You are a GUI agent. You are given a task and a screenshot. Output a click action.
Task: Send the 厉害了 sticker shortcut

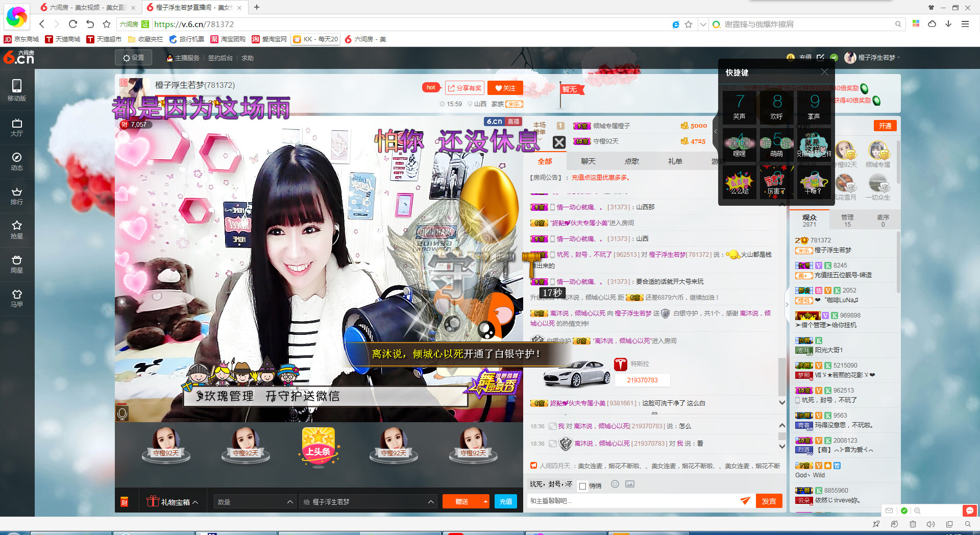(776, 183)
